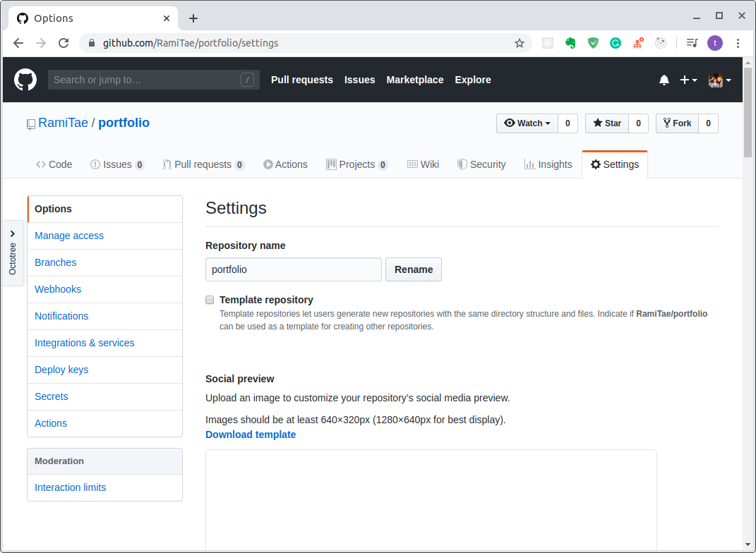
Task: Click the browser address bar URL
Action: 191,43
